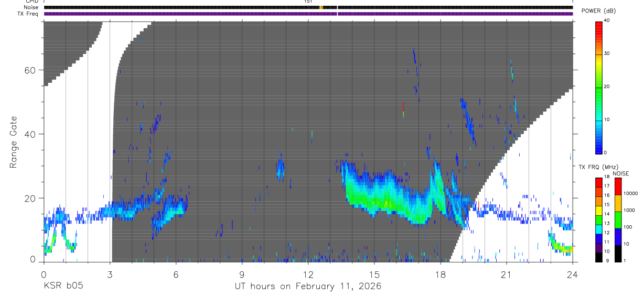Screen dimensions: 644x297
Task: Select the 10000 label in the NOISE legend
Action: pos(631,194)
